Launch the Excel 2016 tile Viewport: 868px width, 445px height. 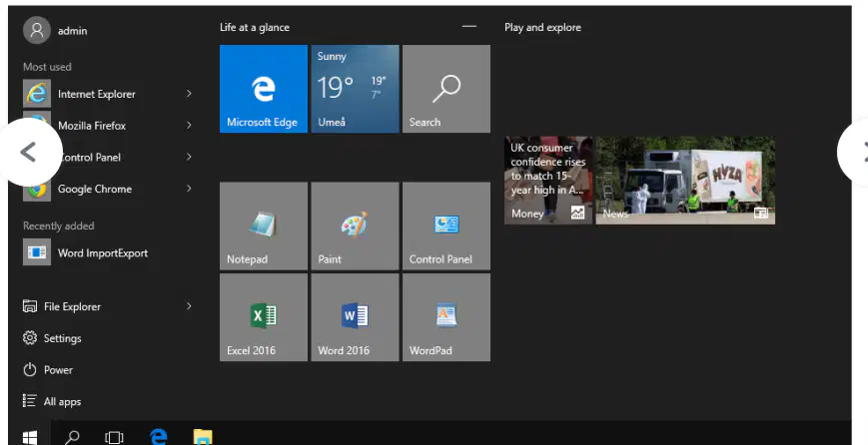point(264,317)
